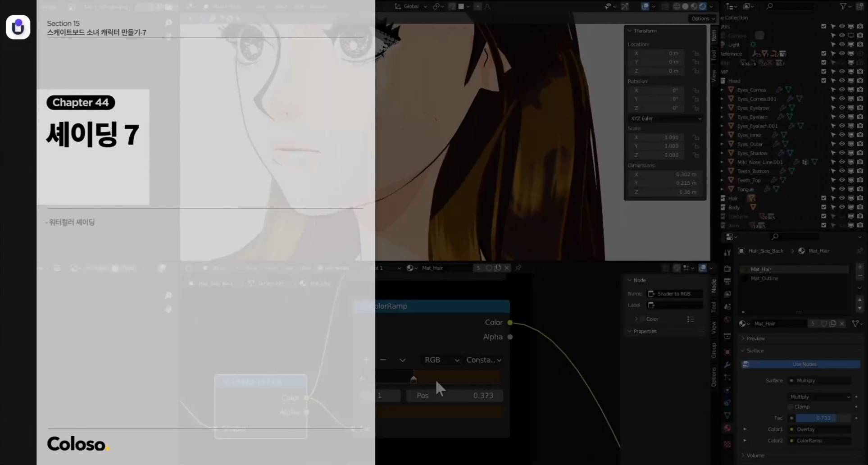The image size is (868, 465).
Task: Open the Material properties tab icon
Action: (x=727, y=428)
